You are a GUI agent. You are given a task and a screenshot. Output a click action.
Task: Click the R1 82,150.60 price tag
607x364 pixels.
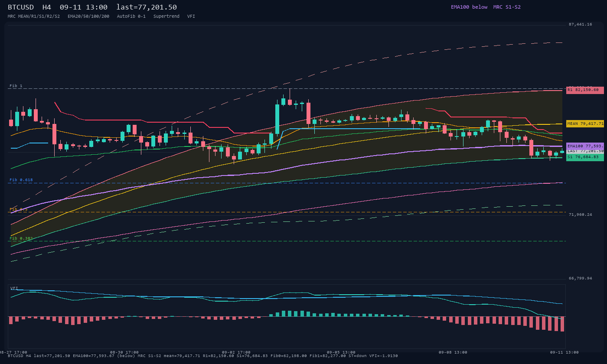[585, 90]
